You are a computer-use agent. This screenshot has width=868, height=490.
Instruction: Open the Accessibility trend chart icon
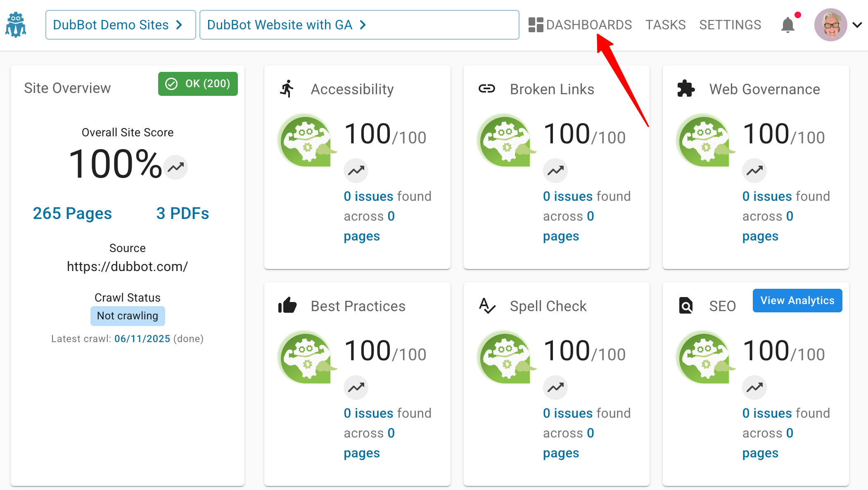click(356, 170)
